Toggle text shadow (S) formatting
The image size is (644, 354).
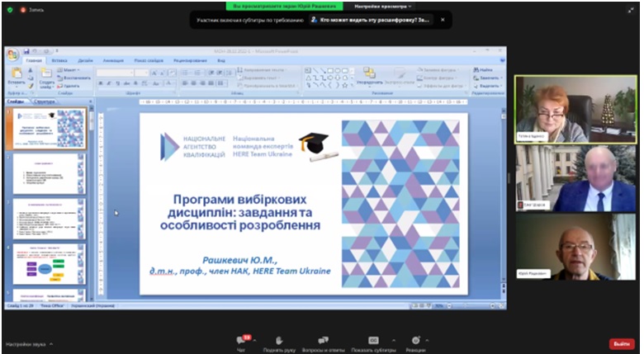tap(136, 83)
